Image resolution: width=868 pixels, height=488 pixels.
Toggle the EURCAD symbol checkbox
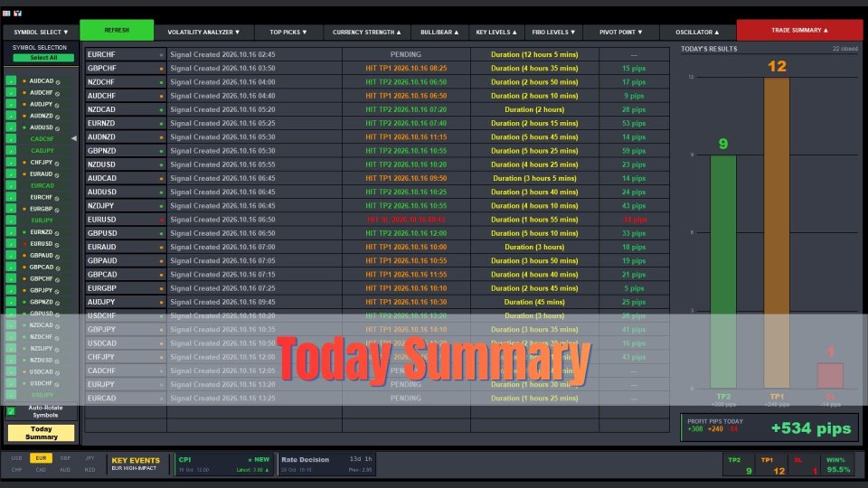click(11, 185)
